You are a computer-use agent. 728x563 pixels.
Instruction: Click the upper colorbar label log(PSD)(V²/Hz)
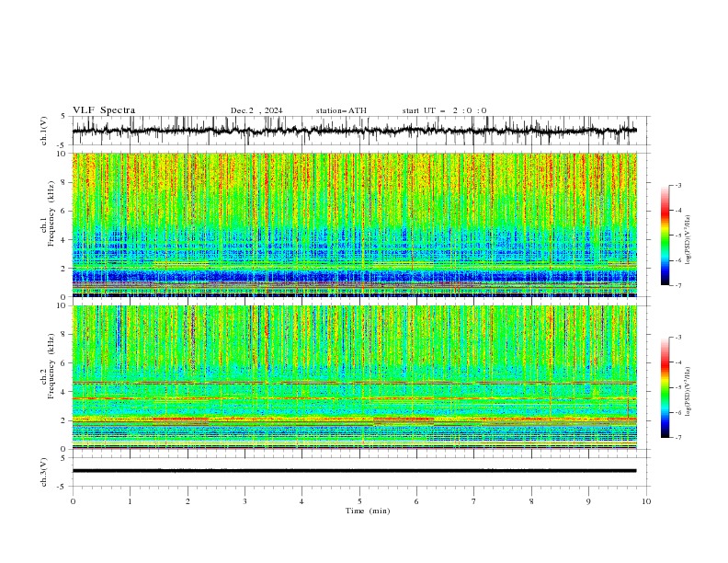pyautogui.click(x=688, y=240)
